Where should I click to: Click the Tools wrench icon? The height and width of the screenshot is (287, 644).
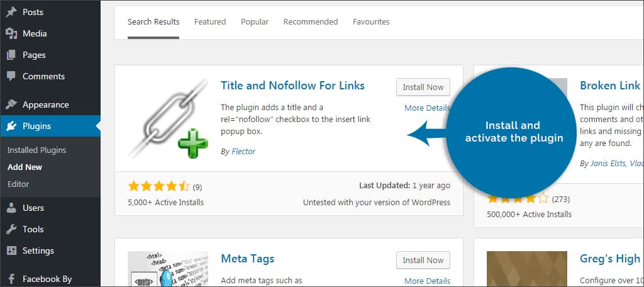pyautogui.click(x=11, y=229)
